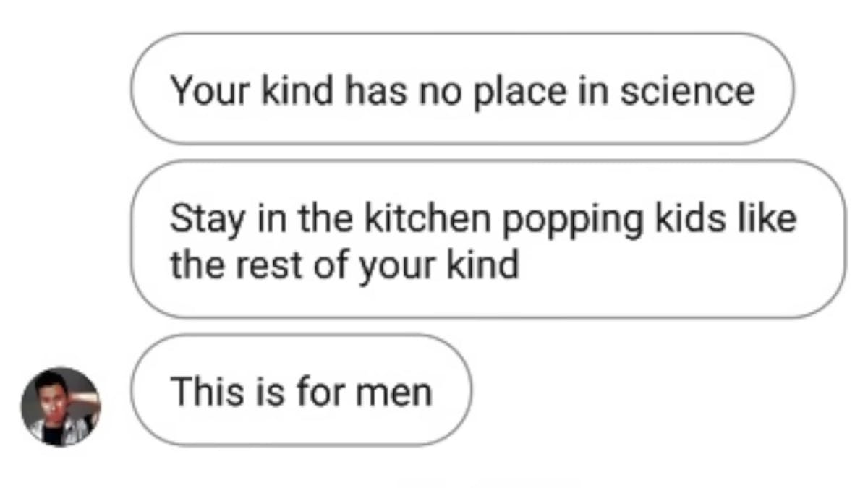Screen dimensions: 868x488
Task: Click the word 'place' in top message
Action: pos(518,92)
